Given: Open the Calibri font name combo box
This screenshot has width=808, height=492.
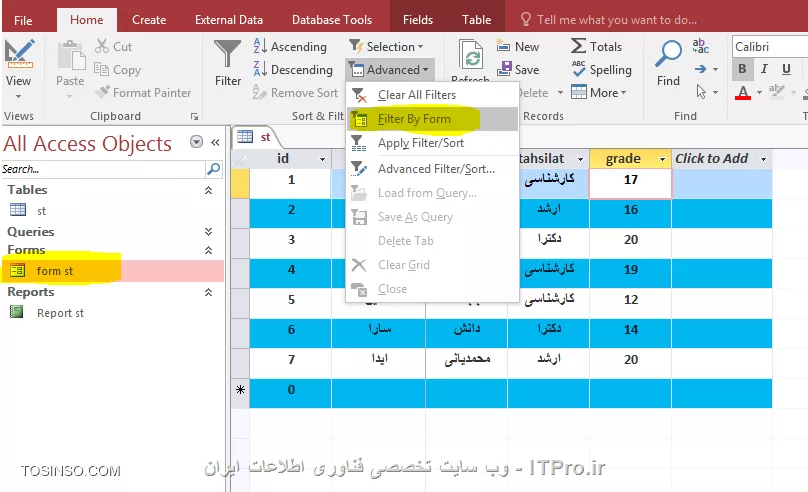Looking at the screenshot, I should click(770, 47).
